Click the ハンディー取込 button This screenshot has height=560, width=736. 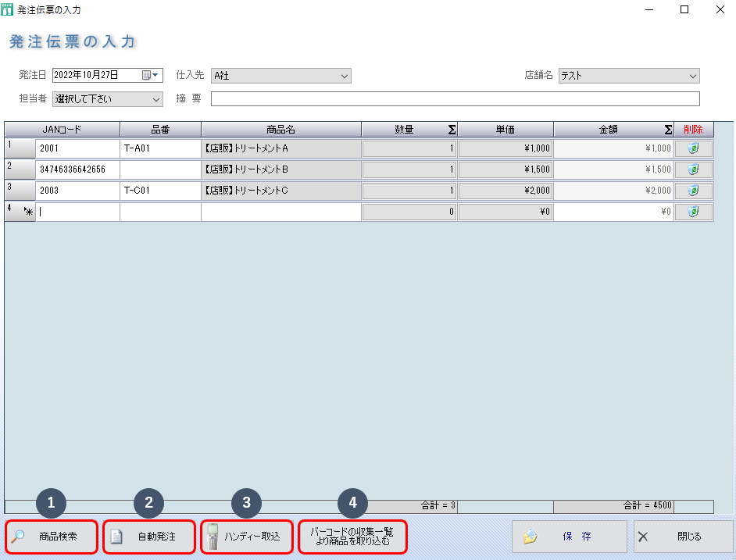[x=247, y=537]
